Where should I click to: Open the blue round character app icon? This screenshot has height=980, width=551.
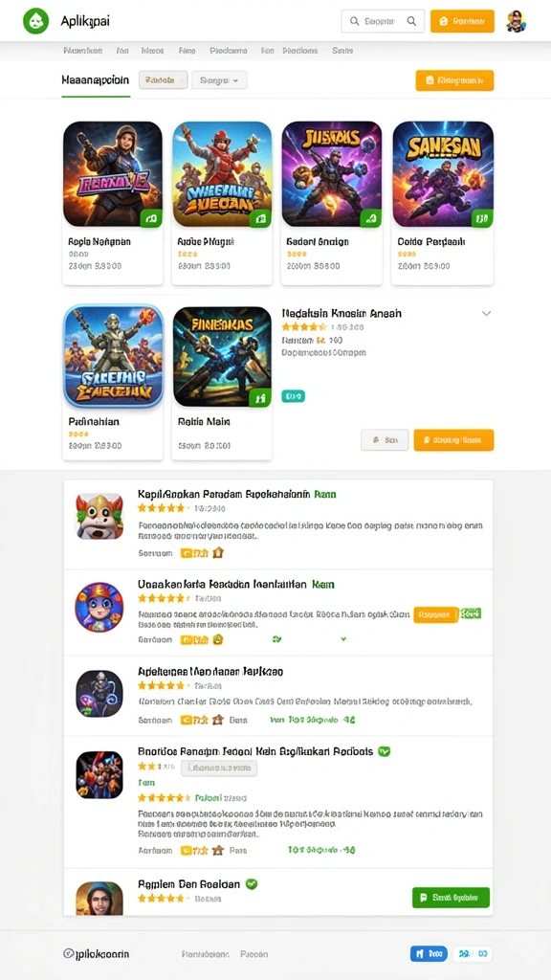99,607
